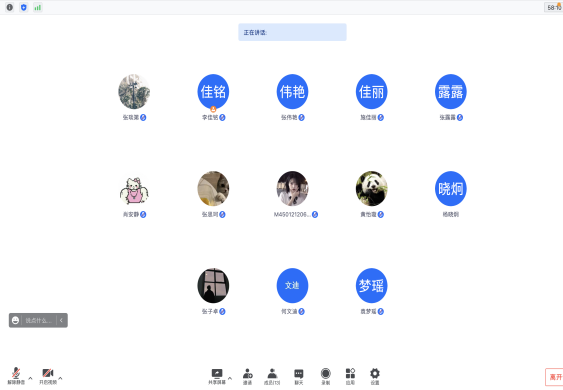Expand the camera video options arrow
The image size is (563, 390).
[x=60, y=378]
